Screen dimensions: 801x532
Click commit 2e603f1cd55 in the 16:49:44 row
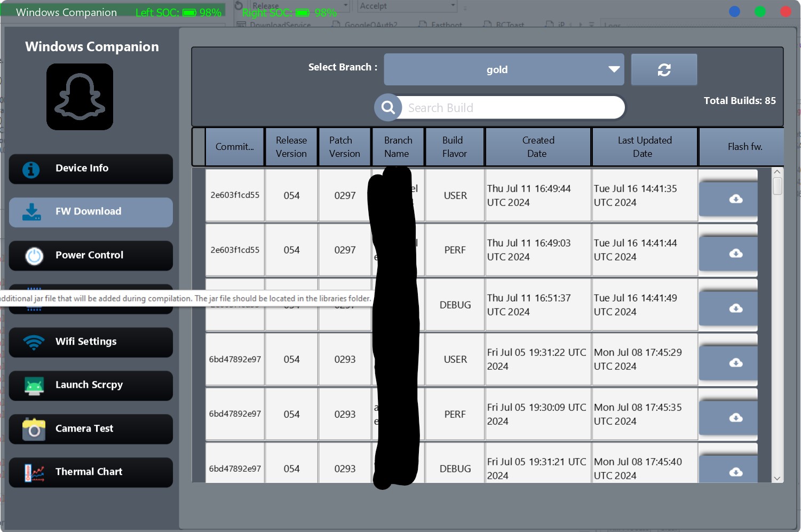click(x=235, y=195)
